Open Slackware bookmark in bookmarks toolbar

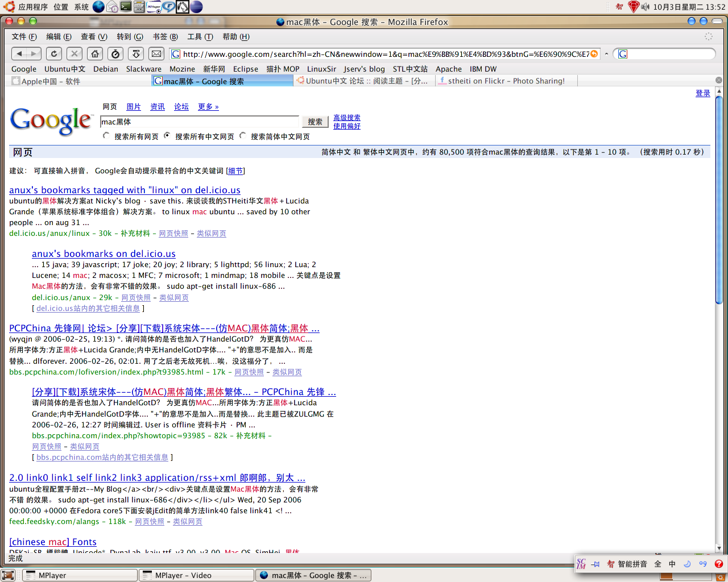pyautogui.click(x=144, y=69)
